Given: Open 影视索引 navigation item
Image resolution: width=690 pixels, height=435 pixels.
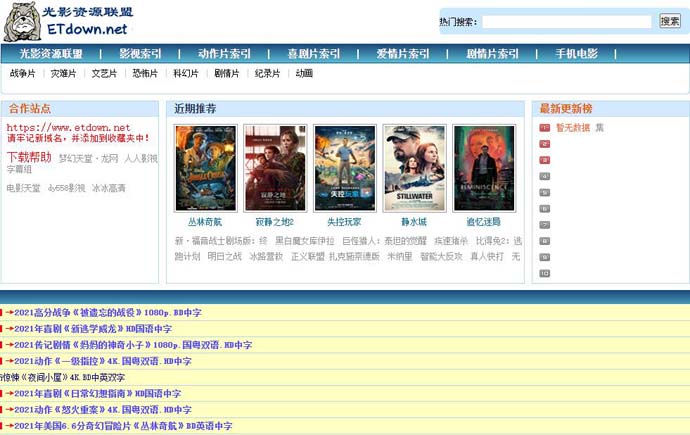Looking at the screenshot, I should [x=140, y=54].
